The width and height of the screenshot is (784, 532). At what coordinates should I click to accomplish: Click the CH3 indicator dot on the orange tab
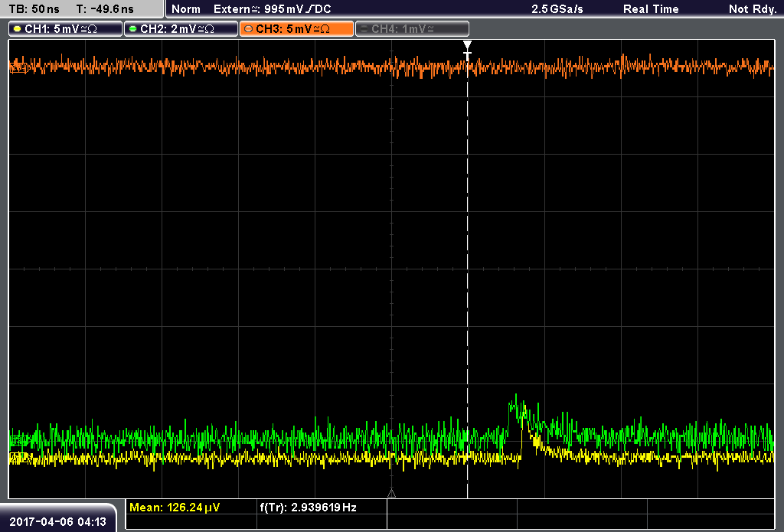pos(249,29)
